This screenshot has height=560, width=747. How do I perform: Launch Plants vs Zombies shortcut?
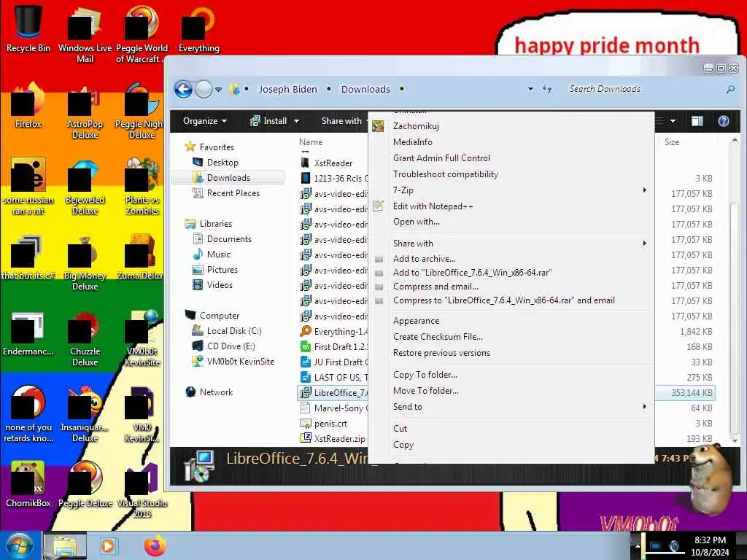pyautogui.click(x=142, y=187)
